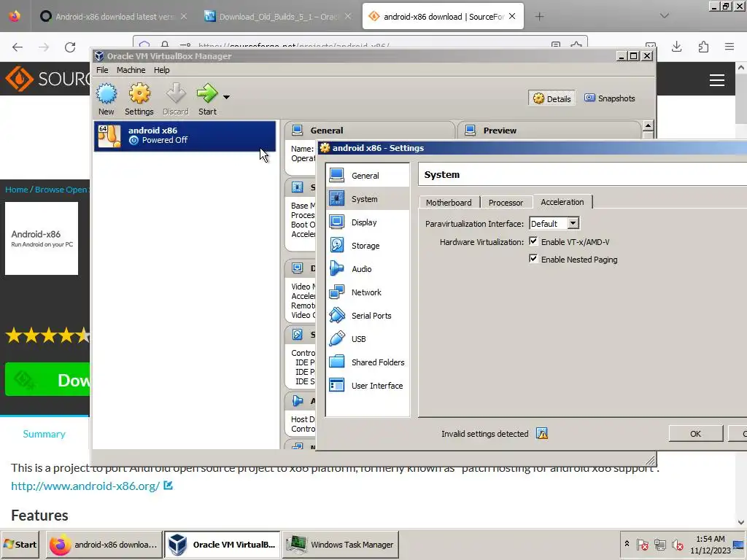Toggle Enable VT-x/AMD-V checkbox

tap(533, 241)
